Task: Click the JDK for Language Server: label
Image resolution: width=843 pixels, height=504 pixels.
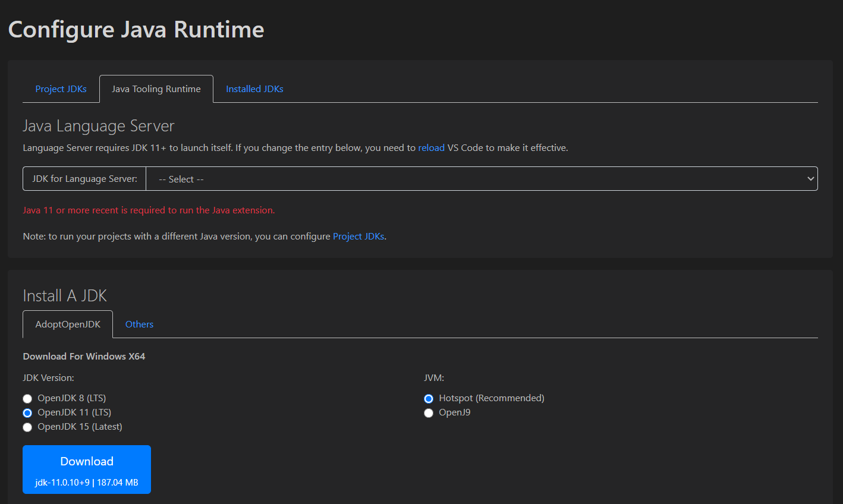Action: point(84,179)
